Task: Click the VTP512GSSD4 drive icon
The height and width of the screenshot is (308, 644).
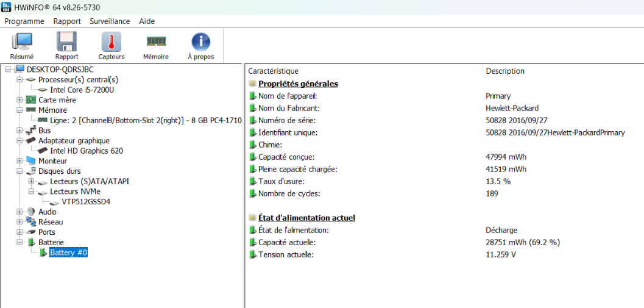Action: click(x=55, y=202)
